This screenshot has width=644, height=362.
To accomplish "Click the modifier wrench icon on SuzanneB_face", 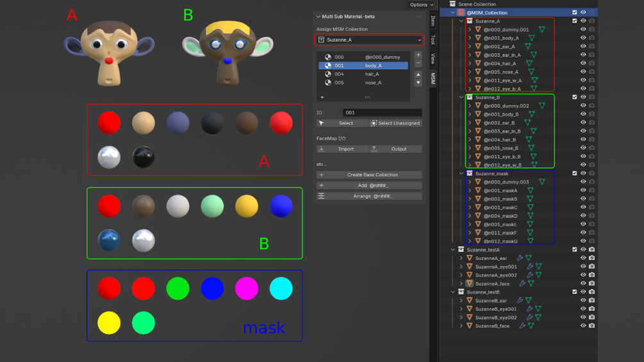I will [x=522, y=326].
